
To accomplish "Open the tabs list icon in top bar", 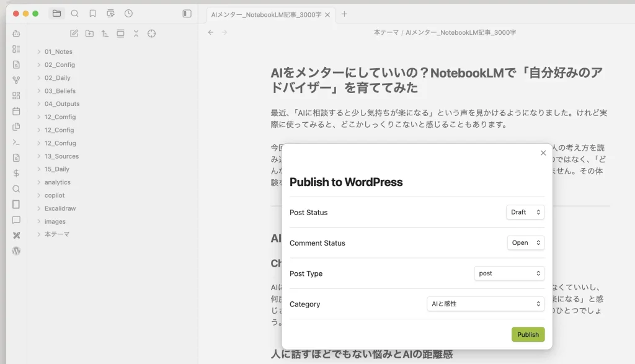I will tap(110, 14).
